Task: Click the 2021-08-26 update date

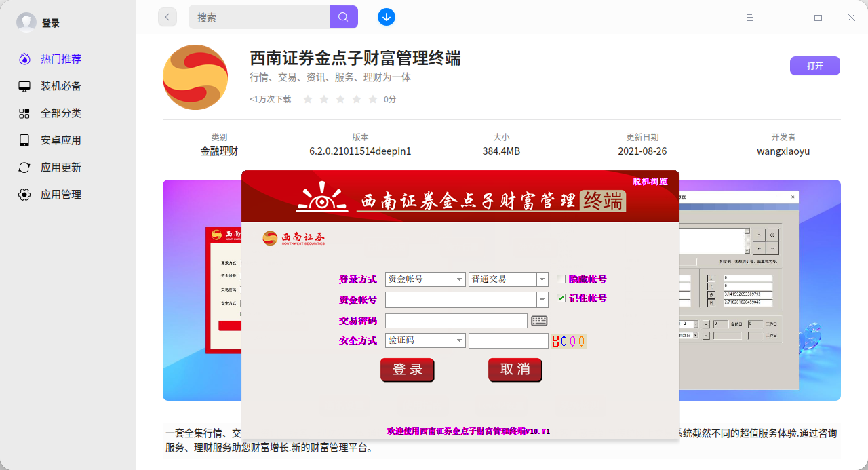Action: [642, 151]
